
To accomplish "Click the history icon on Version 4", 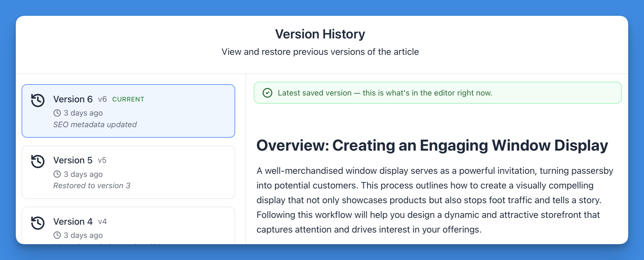I will point(38,223).
